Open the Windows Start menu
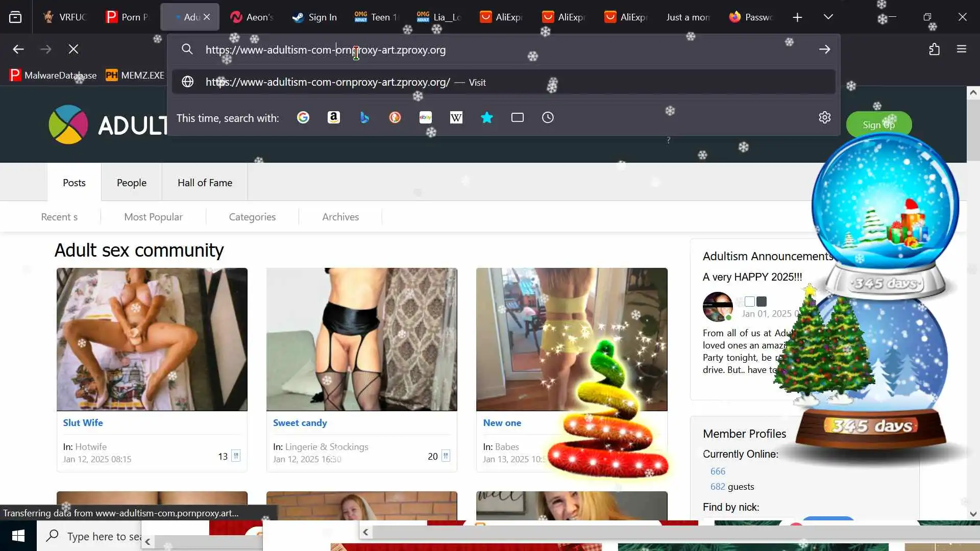This screenshot has width=980, height=551. pyautogui.click(x=18, y=536)
